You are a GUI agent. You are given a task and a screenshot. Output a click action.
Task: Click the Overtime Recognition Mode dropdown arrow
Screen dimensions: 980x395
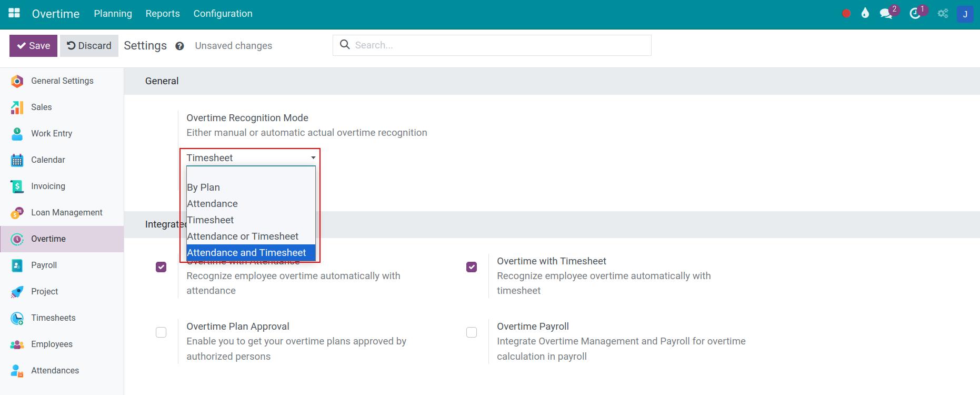pyautogui.click(x=313, y=157)
